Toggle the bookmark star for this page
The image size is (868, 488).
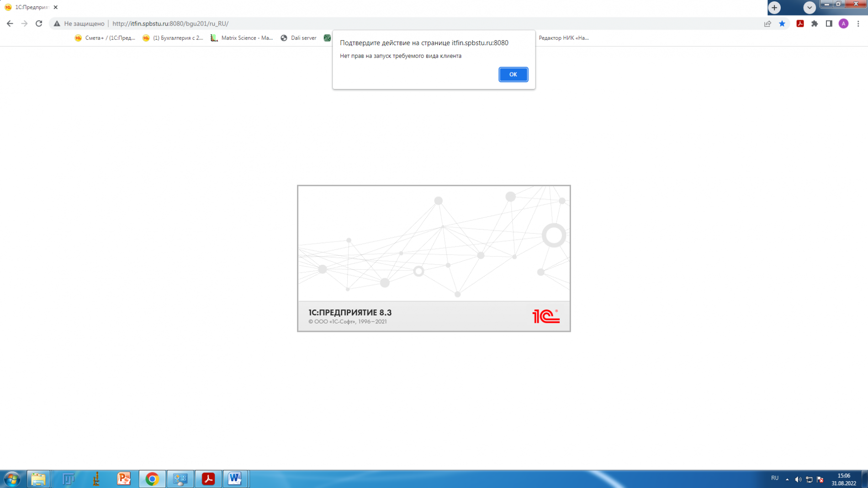coord(782,24)
